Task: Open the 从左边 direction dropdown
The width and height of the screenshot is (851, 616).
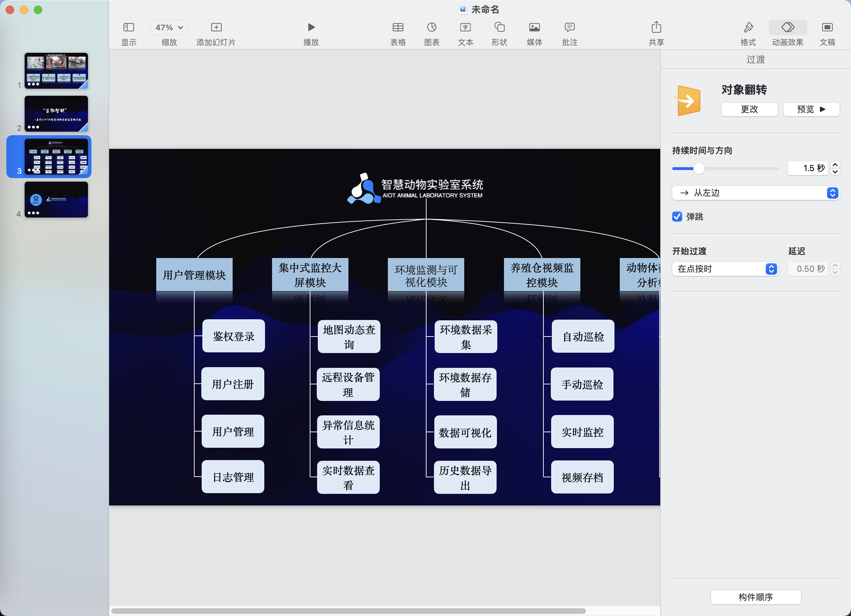Action: coord(755,193)
